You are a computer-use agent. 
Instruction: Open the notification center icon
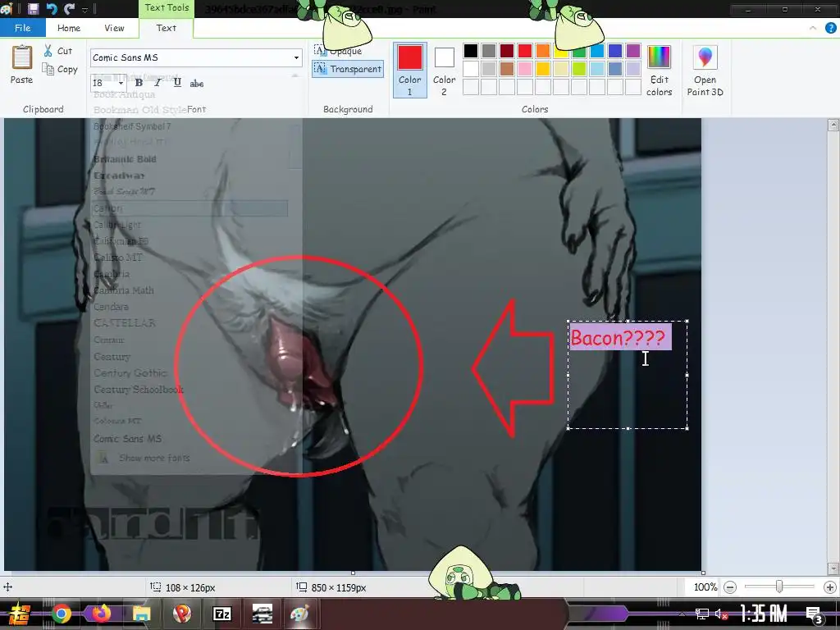(814, 614)
